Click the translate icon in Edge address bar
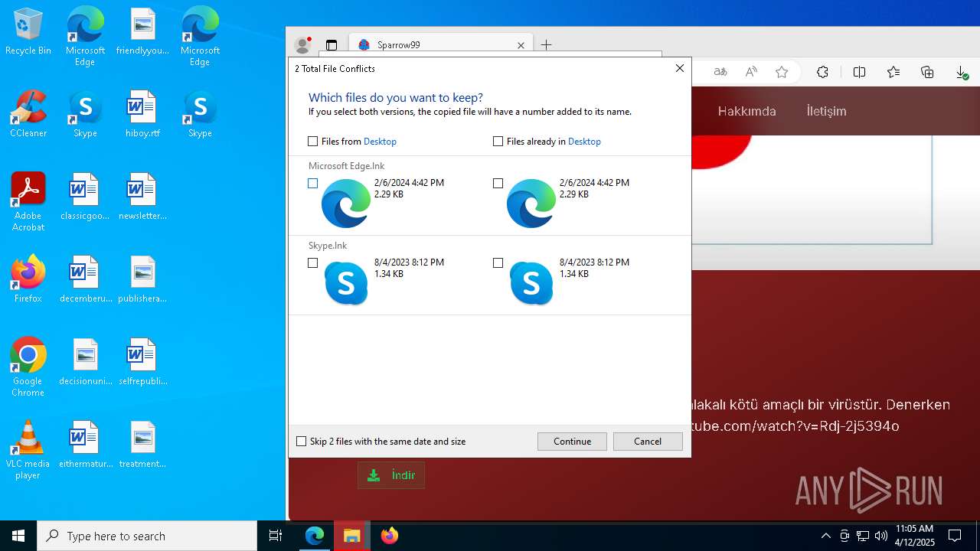The width and height of the screenshot is (980, 551). click(720, 72)
